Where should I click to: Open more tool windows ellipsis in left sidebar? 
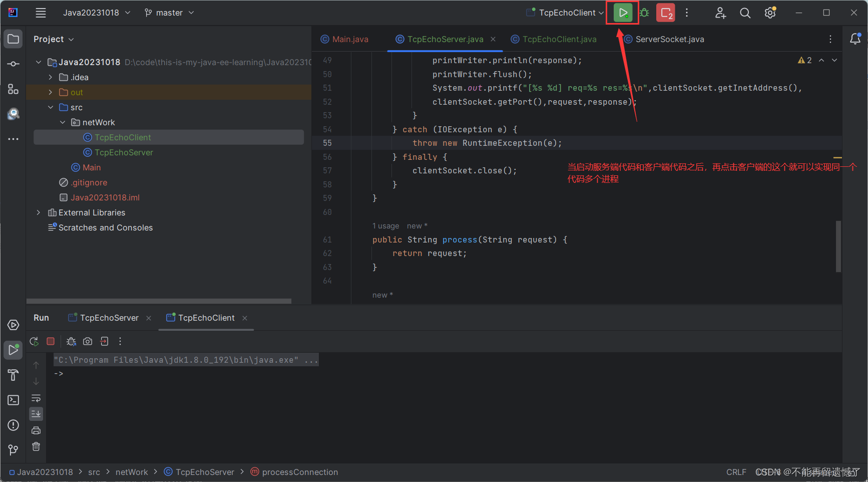tap(14, 139)
